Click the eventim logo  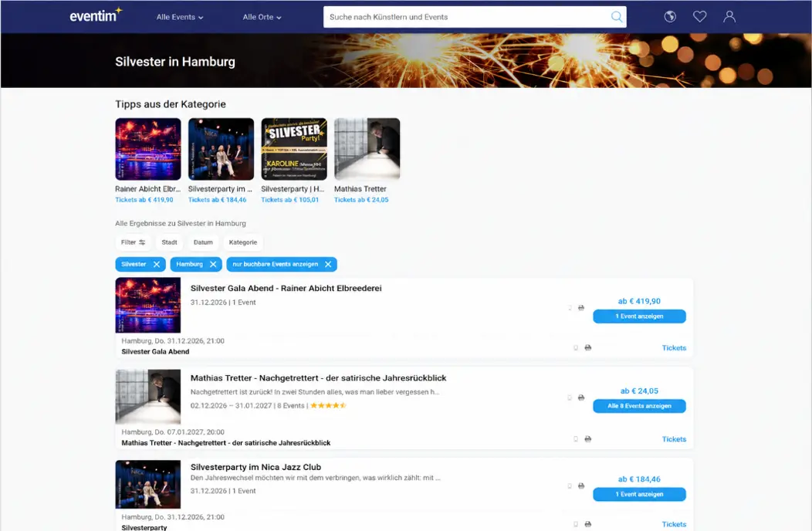[x=96, y=15]
